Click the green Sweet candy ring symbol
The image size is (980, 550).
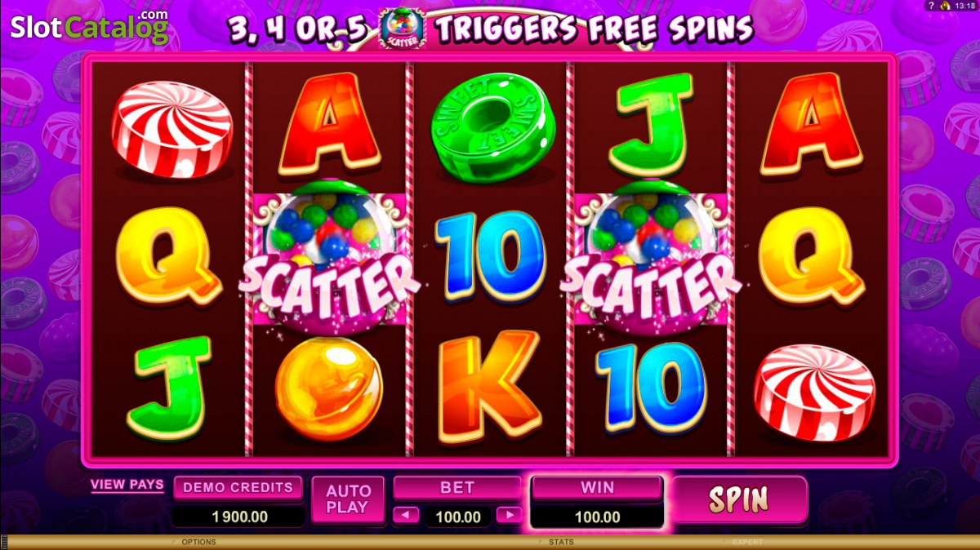(491, 122)
